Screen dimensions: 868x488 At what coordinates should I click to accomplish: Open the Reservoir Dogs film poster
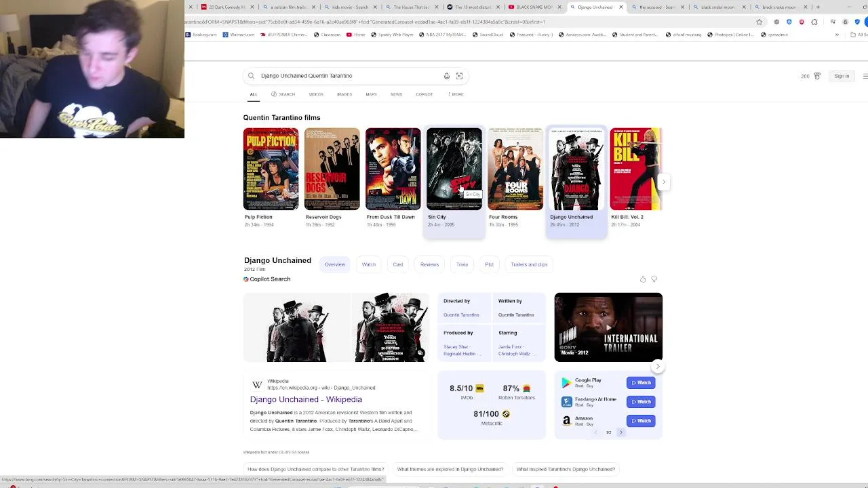(332, 169)
